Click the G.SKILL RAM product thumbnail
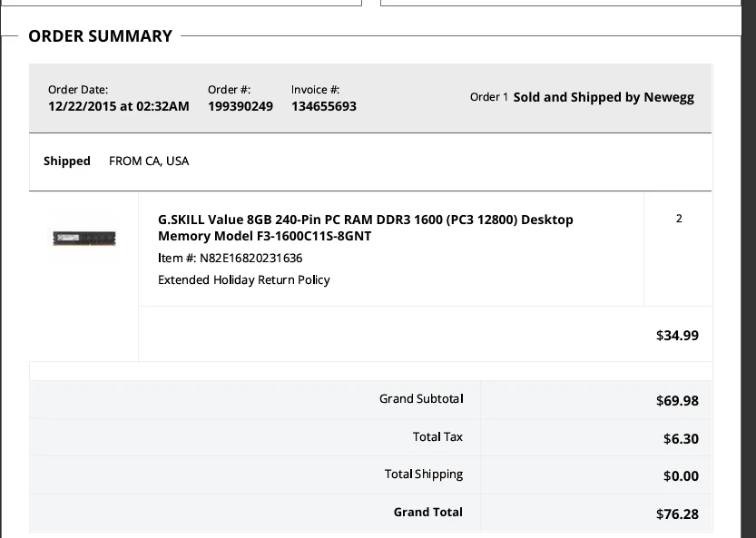This screenshot has width=756, height=538. coord(83,239)
